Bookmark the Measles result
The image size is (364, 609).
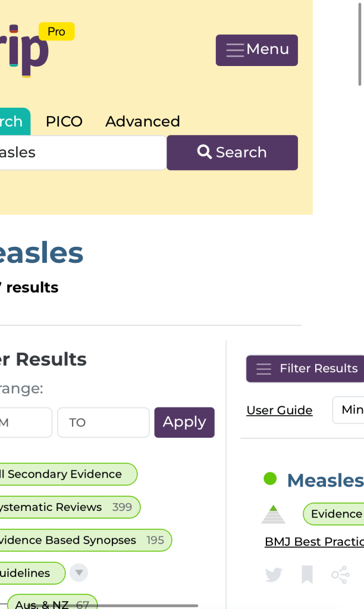(x=307, y=575)
